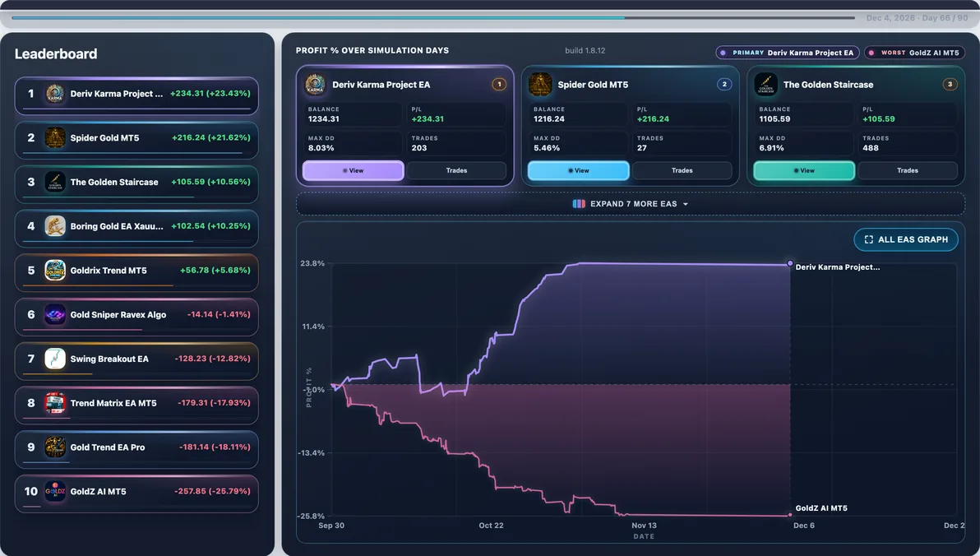Click the purple endpoint marker of Deriv Karma line
980x556 pixels.
coord(790,263)
